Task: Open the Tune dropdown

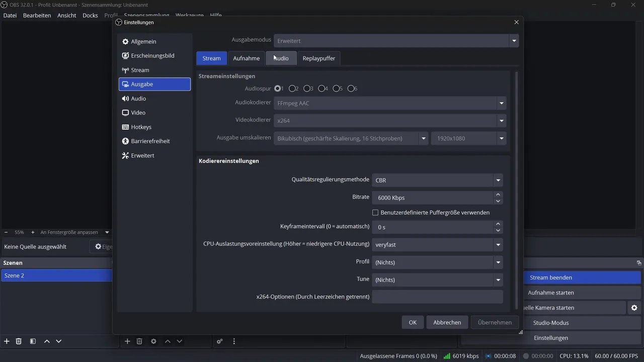Action: (437, 280)
